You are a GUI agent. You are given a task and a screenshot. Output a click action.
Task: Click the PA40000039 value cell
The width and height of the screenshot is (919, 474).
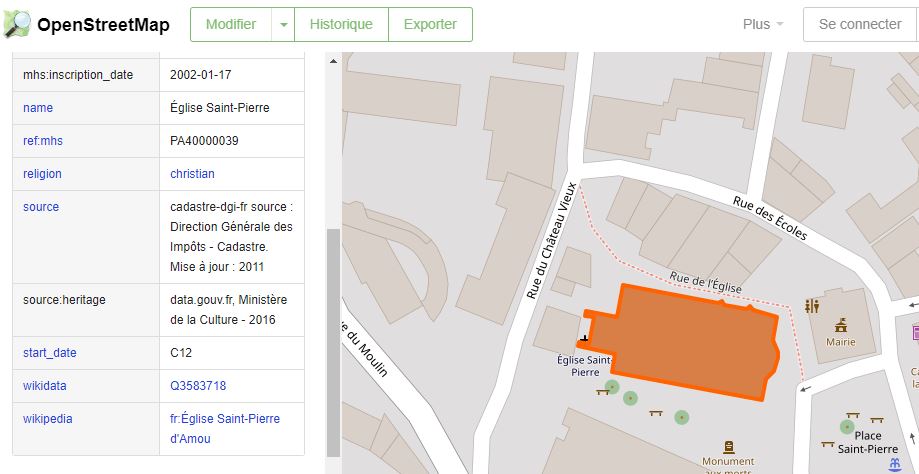[232, 141]
